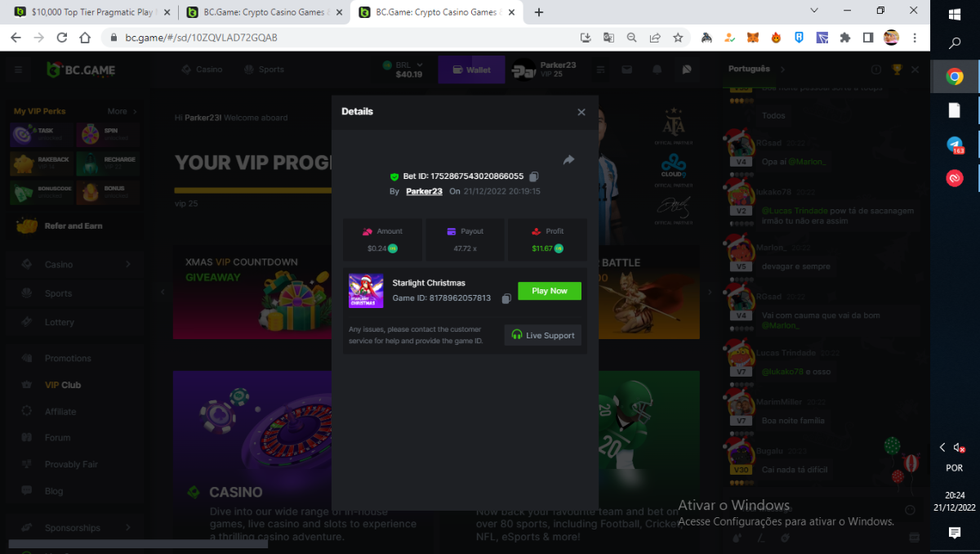Expand More VIP perks
Image resolution: width=980 pixels, height=554 pixels.
click(122, 111)
